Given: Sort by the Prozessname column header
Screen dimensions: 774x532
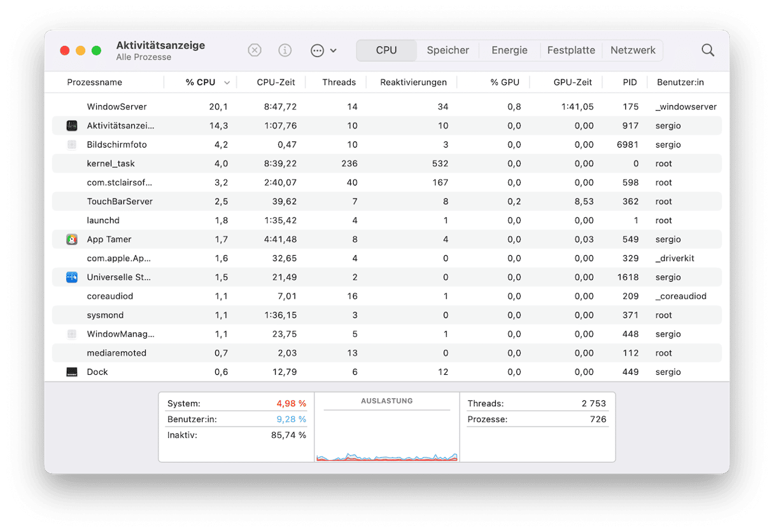Looking at the screenshot, I should pos(94,82).
